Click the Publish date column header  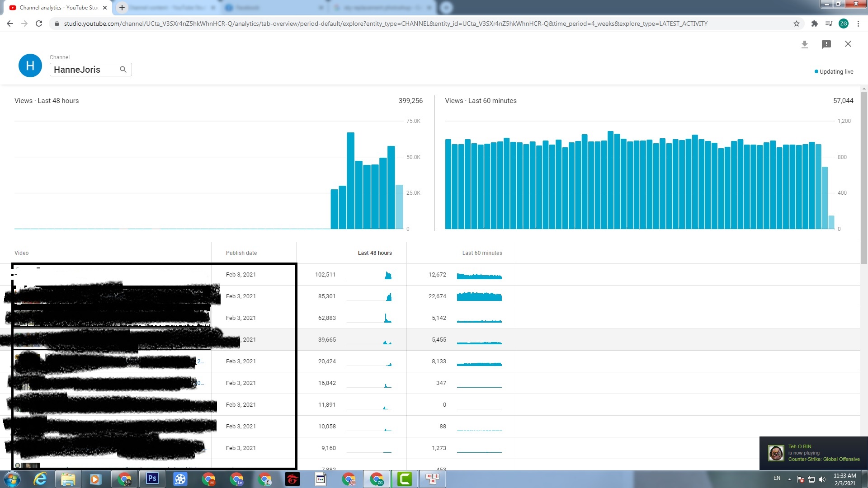point(241,253)
